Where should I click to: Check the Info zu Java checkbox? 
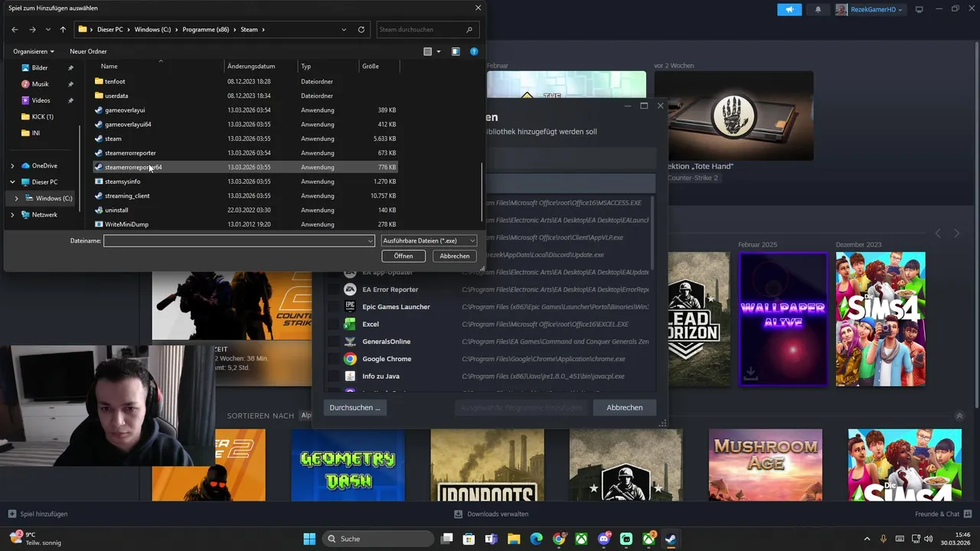[332, 377]
